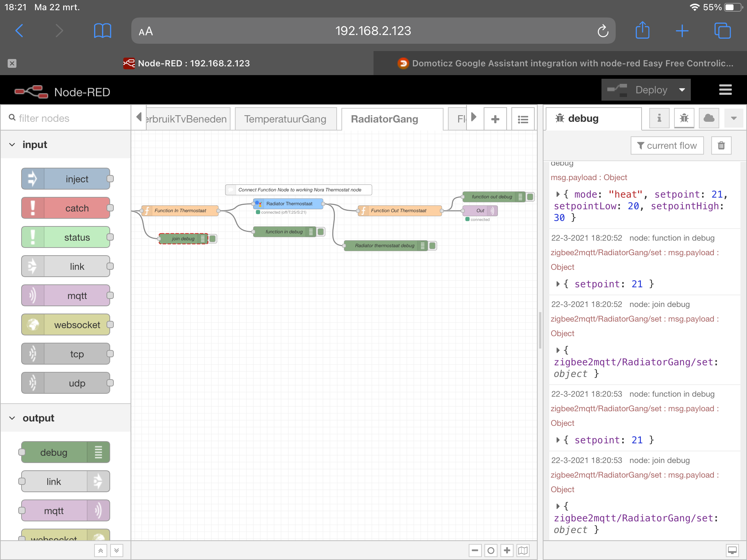Image resolution: width=747 pixels, height=560 pixels.
Task: Add a new flow tab
Action: point(495,119)
